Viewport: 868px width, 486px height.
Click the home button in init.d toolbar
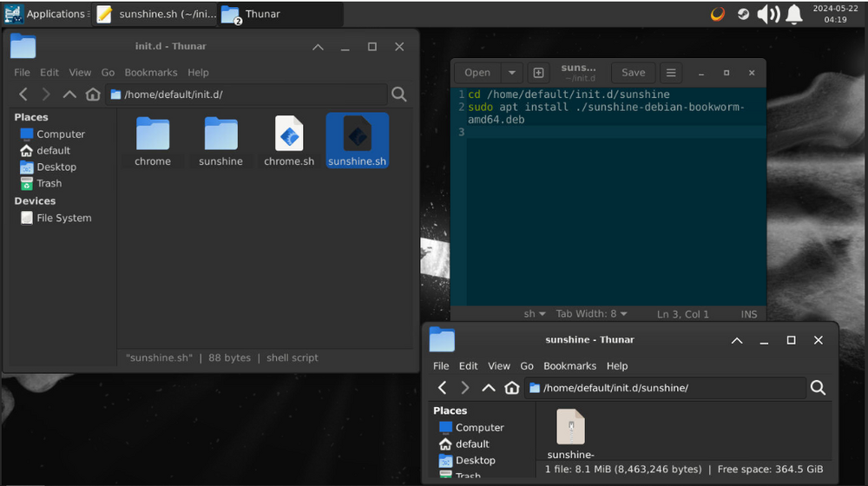93,94
